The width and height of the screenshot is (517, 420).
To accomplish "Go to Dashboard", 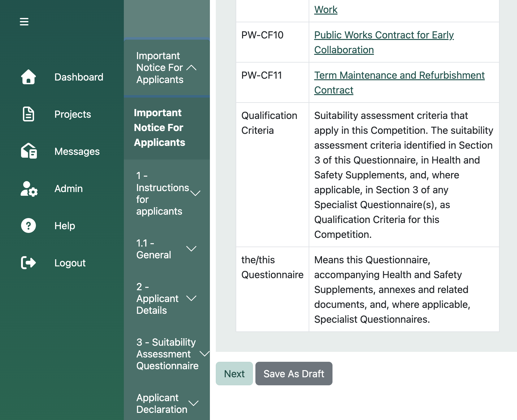I will click(x=79, y=77).
